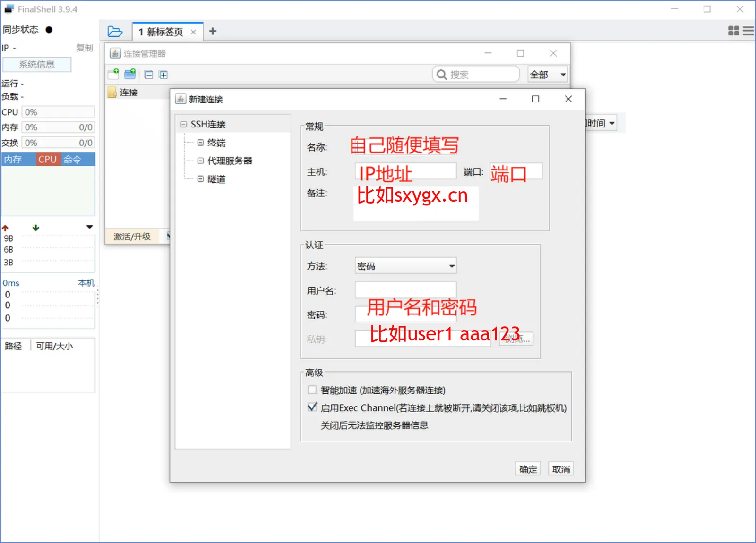Open the hamburger menu at top right
The image size is (756, 543).
pos(748,31)
